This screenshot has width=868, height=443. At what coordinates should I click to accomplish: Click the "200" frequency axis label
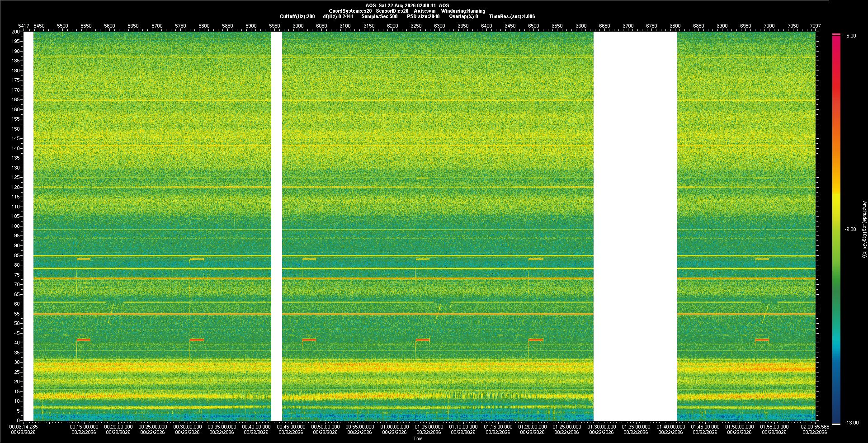[16, 32]
